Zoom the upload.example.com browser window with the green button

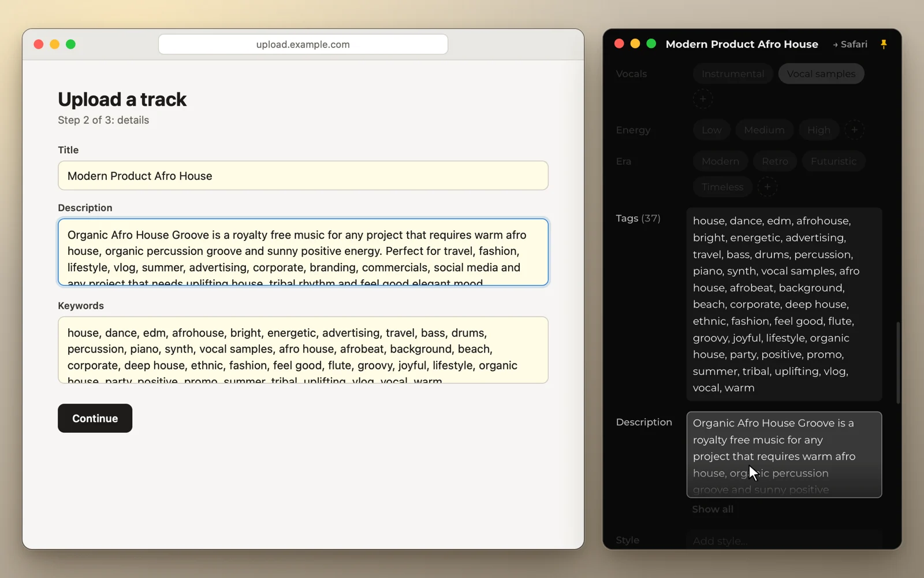[x=71, y=45]
